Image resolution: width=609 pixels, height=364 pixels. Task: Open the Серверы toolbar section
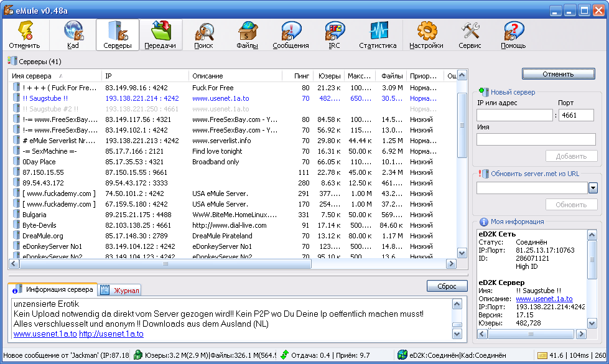[x=118, y=35]
